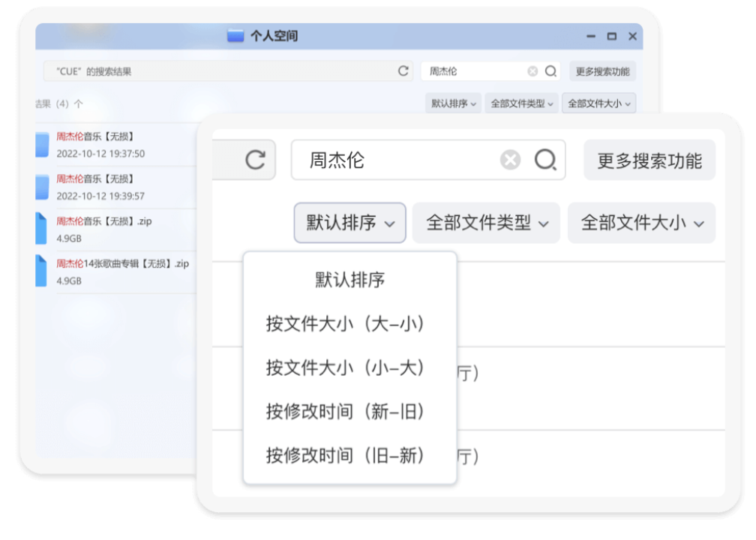
Task: Open 默认排序 dropdown in 个人空间 window
Action: [x=453, y=103]
